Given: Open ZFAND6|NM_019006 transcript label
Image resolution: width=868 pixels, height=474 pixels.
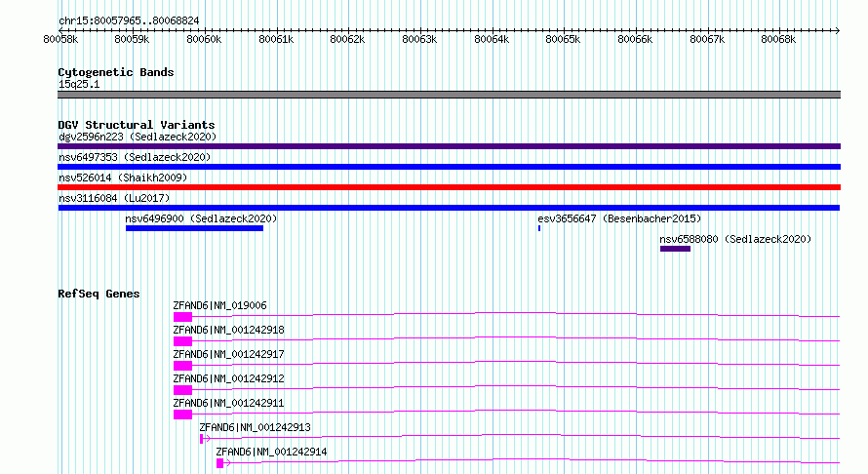Looking at the screenshot, I should click(219, 305).
